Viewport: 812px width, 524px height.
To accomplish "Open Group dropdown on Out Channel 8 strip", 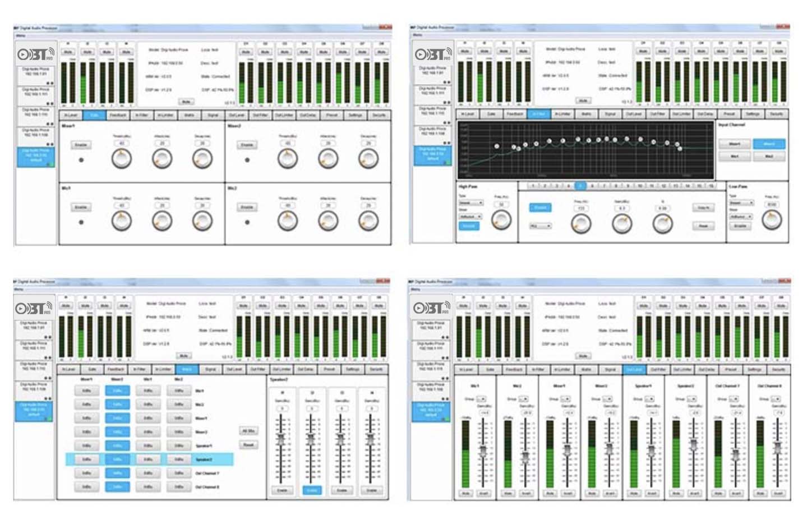I will click(x=776, y=399).
